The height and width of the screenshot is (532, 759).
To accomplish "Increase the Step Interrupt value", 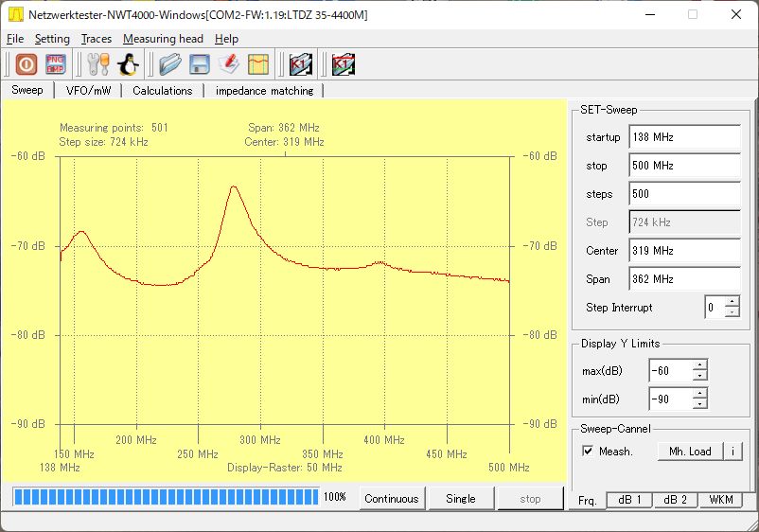I will (732, 302).
